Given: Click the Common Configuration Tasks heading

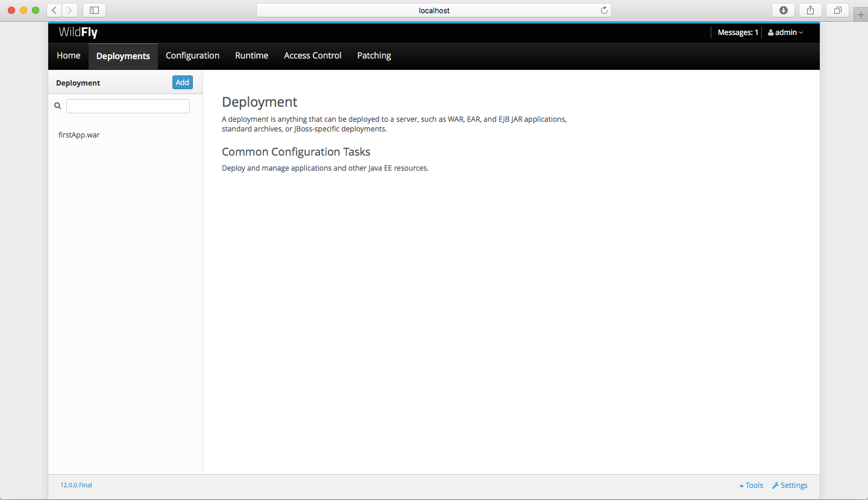Looking at the screenshot, I should coord(296,151).
